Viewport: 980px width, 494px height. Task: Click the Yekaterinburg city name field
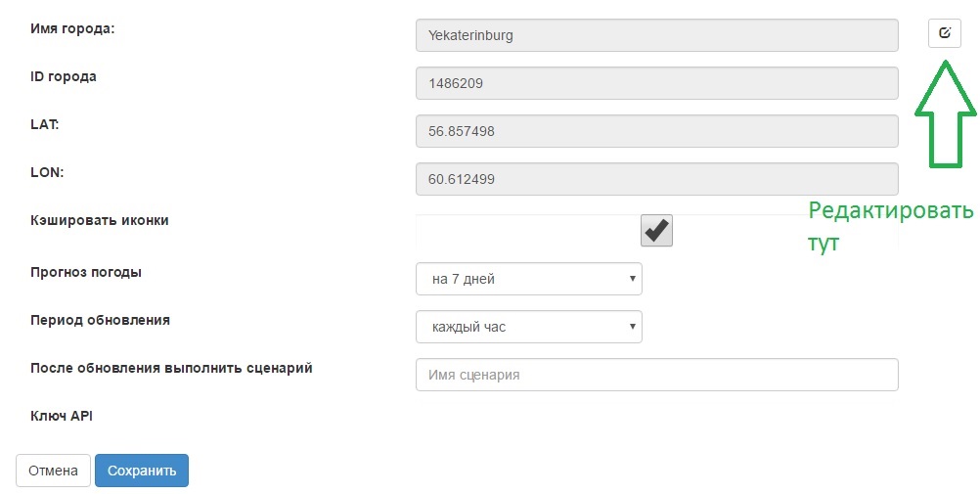coord(656,35)
